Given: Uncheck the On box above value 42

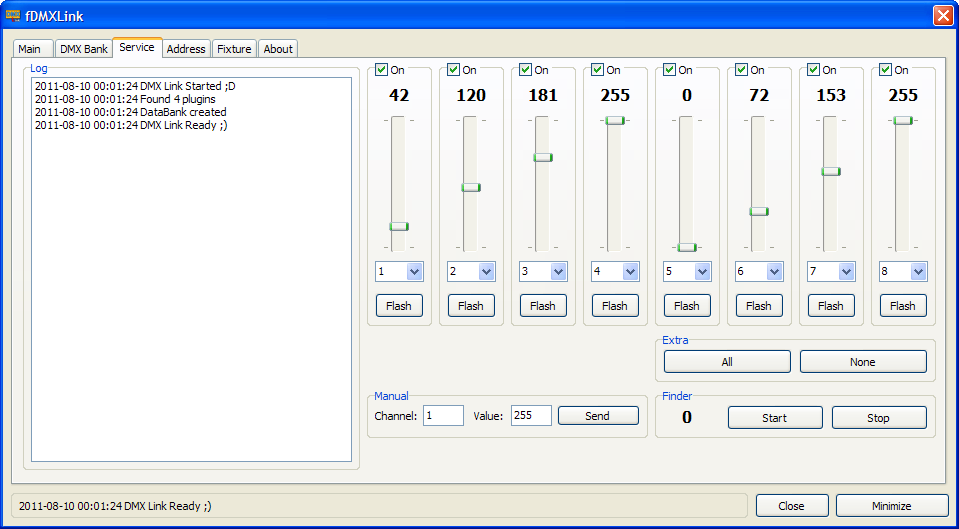Looking at the screenshot, I should tap(382, 70).
